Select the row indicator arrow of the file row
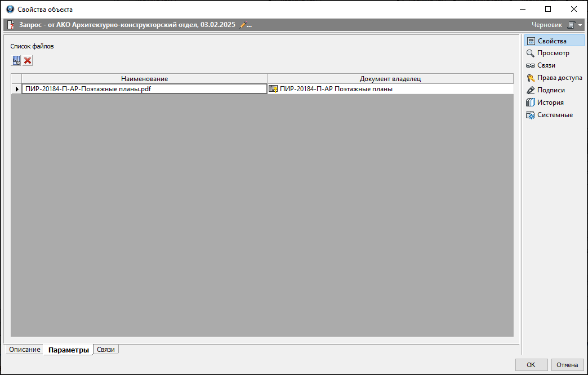Image resolution: width=588 pixels, height=375 pixels. [16, 90]
